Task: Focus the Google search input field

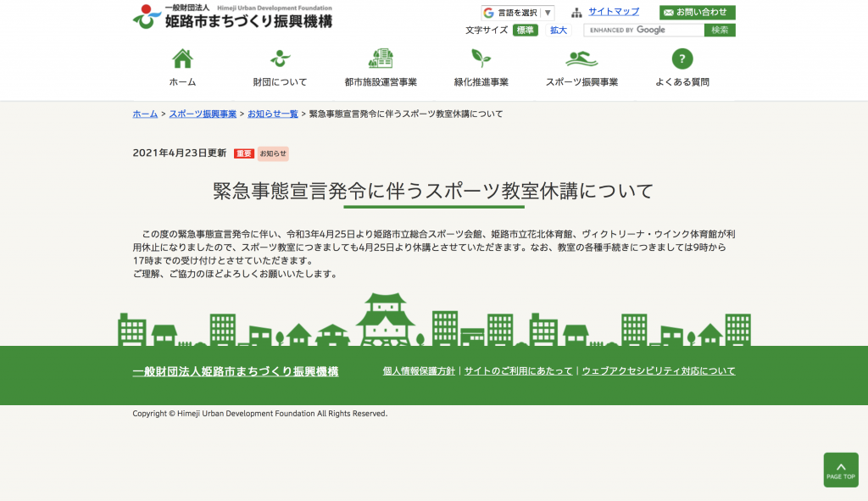Action: point(644,30)
